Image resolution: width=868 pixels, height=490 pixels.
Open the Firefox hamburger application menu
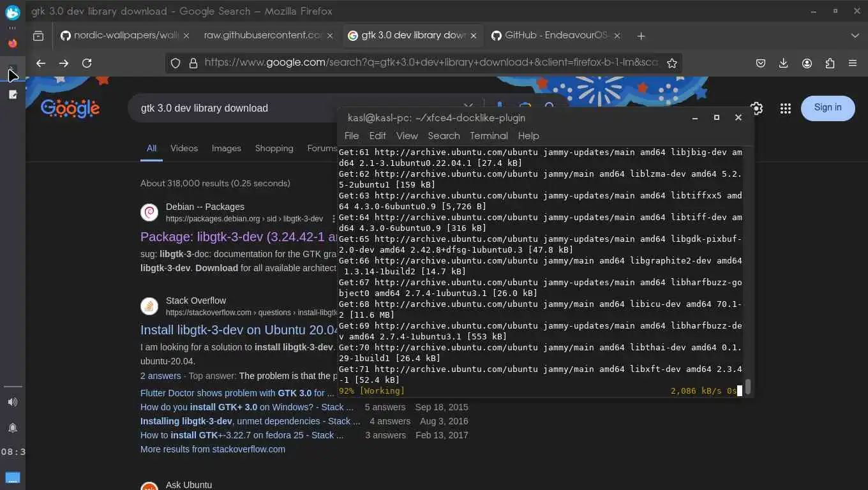click(853, 63)
